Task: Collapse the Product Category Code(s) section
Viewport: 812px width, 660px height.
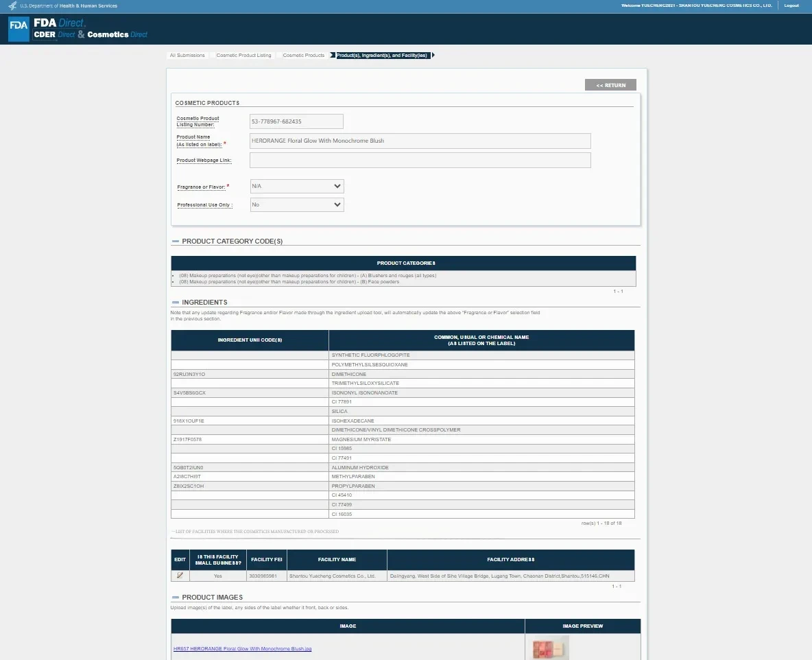Action: [x=176, y=241]
